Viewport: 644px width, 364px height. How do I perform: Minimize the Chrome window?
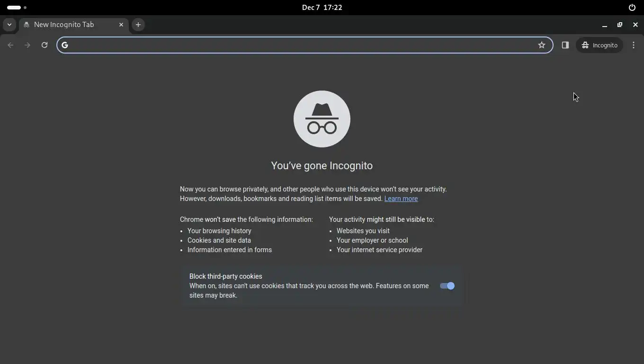(x=605, y=25)
